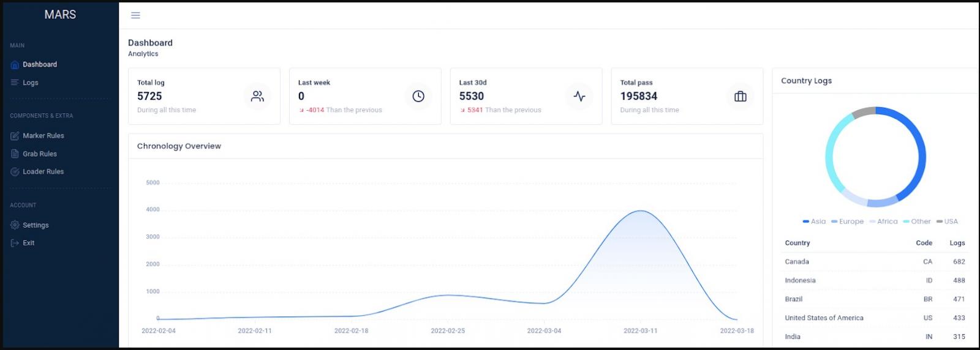980x350 pixels.
Task: Toggle the Asia legend in the Country Logs chart
Action: (x=814, y=222)
